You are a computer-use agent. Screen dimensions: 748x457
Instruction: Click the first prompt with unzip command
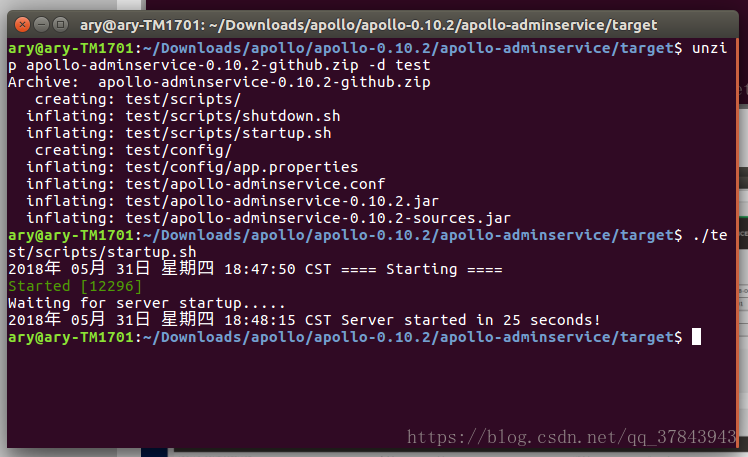(367, 57)
